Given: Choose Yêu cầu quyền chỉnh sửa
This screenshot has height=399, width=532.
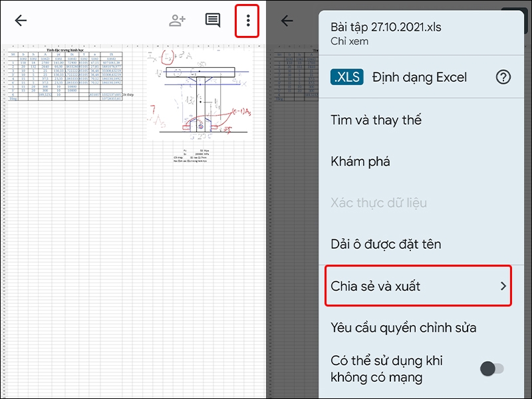Looking at the screenshot, I should point(404,328).
